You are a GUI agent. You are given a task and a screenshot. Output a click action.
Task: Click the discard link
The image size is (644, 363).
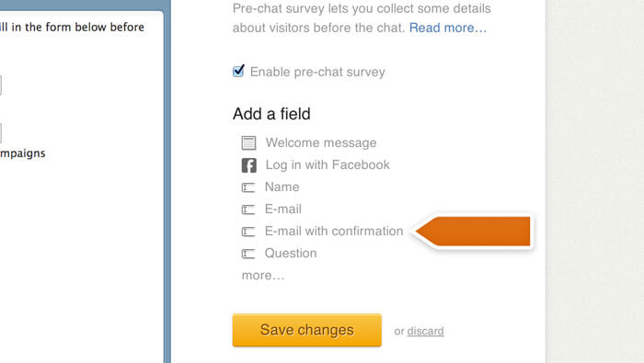pyautogui.click(x=425, y=331)
